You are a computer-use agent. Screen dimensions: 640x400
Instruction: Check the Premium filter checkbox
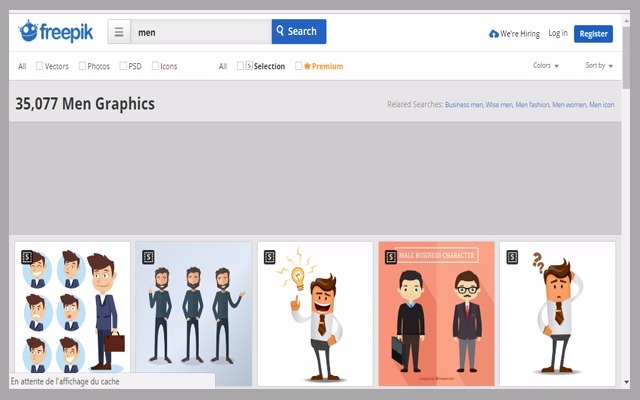coord(299,66)
